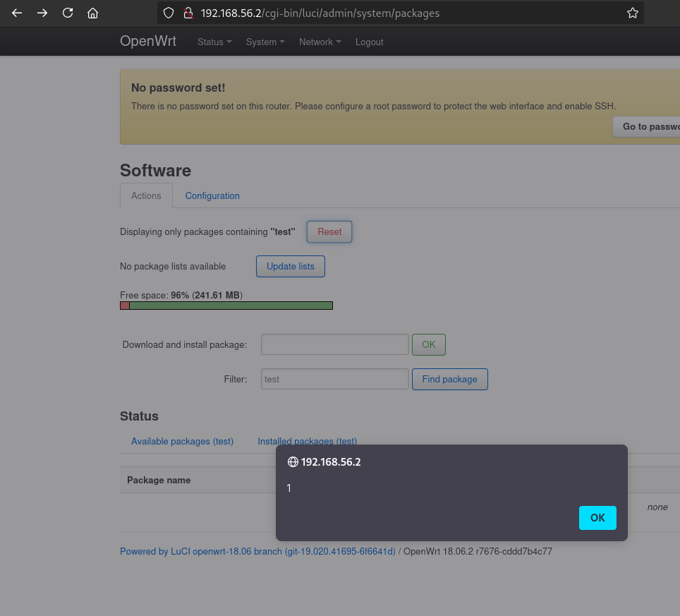Viewport: 680px width, 616px height.
Task: Click the 192.168.56.2 dialog title text
Action: (330, 462)
